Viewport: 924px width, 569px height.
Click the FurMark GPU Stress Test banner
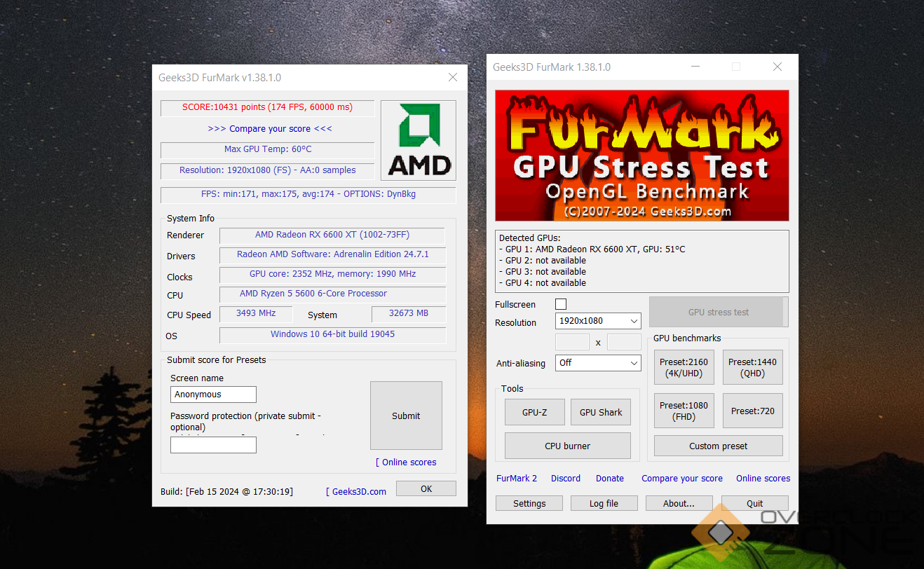coord(642,156)
